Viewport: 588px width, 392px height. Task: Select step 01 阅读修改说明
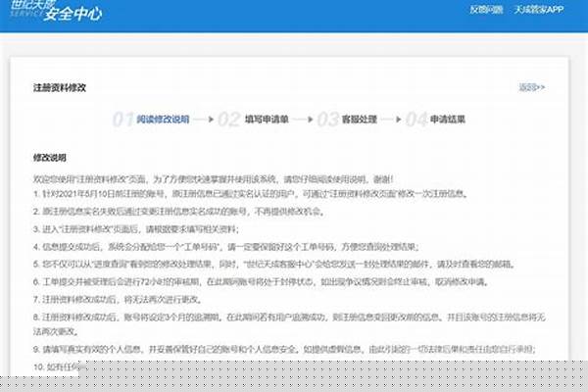(151, 120)
